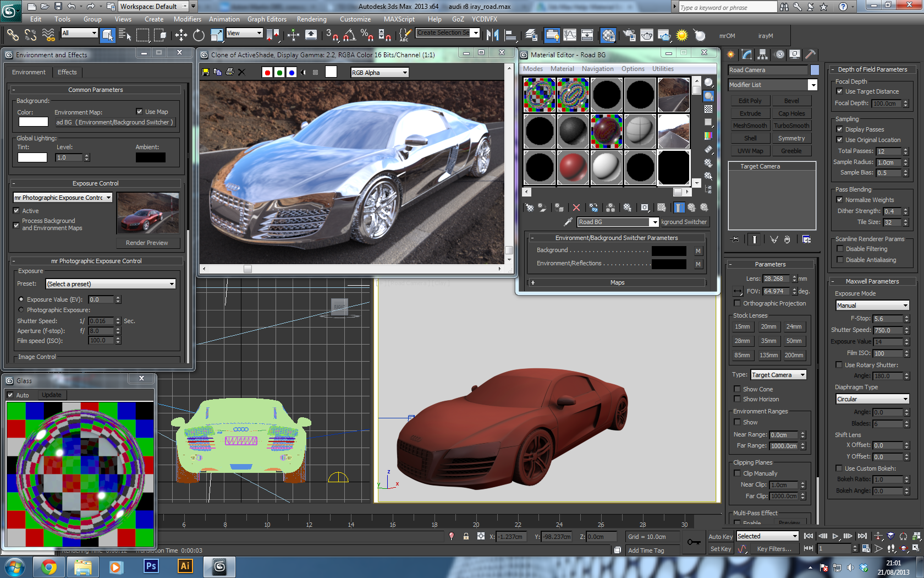Click the sun daylight toolbar icon
This screenshot has height=578, width=924.
coord(682,35)
